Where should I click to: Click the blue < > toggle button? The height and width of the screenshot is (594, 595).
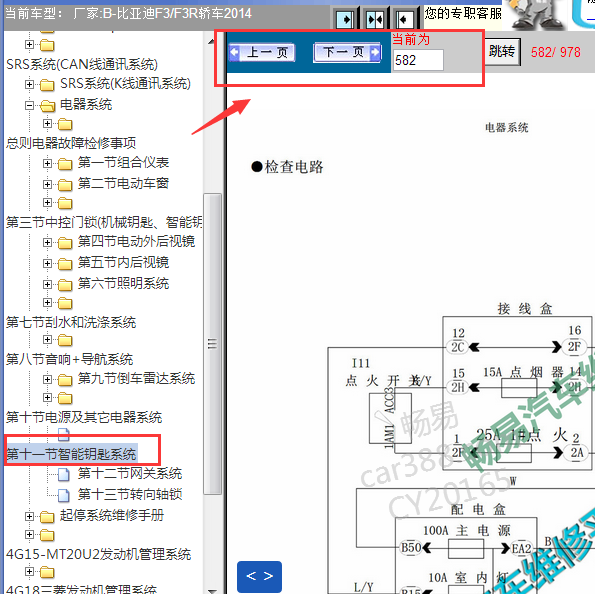click(x=259, y=576)
